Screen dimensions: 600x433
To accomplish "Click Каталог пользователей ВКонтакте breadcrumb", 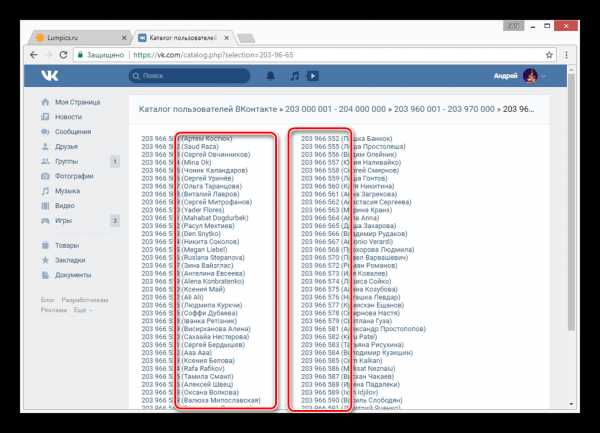I will click(208, 109).
